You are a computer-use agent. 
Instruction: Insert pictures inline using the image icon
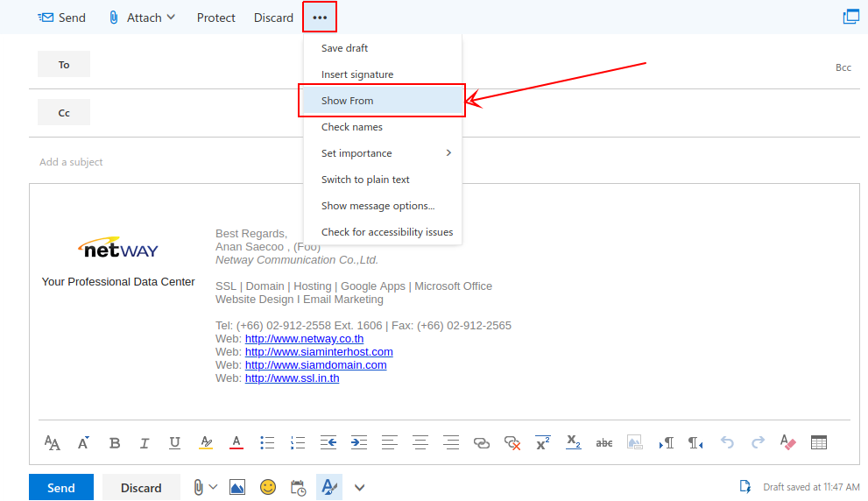237,487
